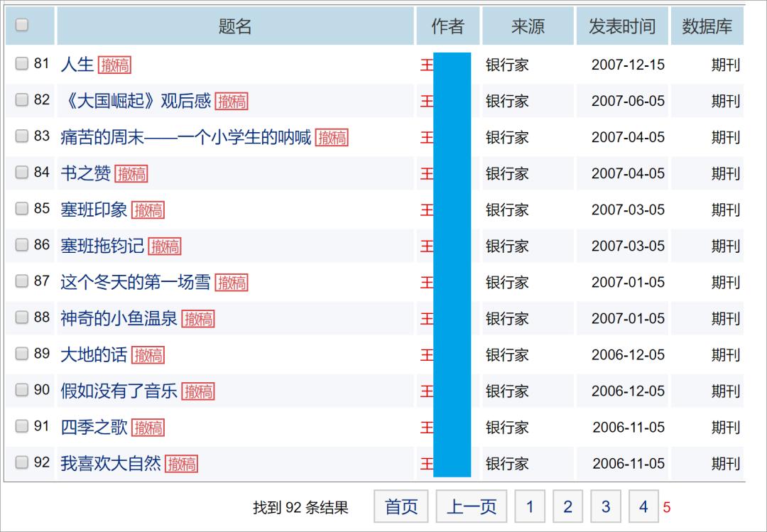The width and height of the screenshot is (767, 532).
Task: Click the 数据库 column header
Action: (x=707, y=26)
